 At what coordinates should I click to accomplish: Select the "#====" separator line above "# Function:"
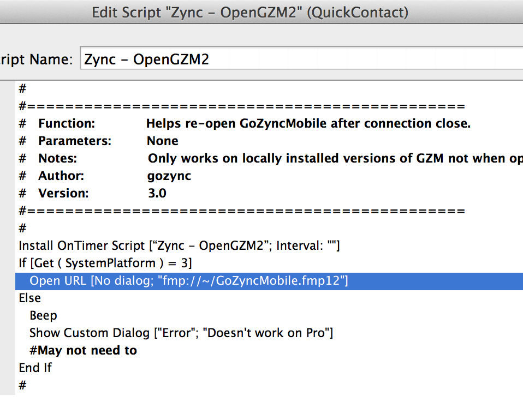[269, 106]
